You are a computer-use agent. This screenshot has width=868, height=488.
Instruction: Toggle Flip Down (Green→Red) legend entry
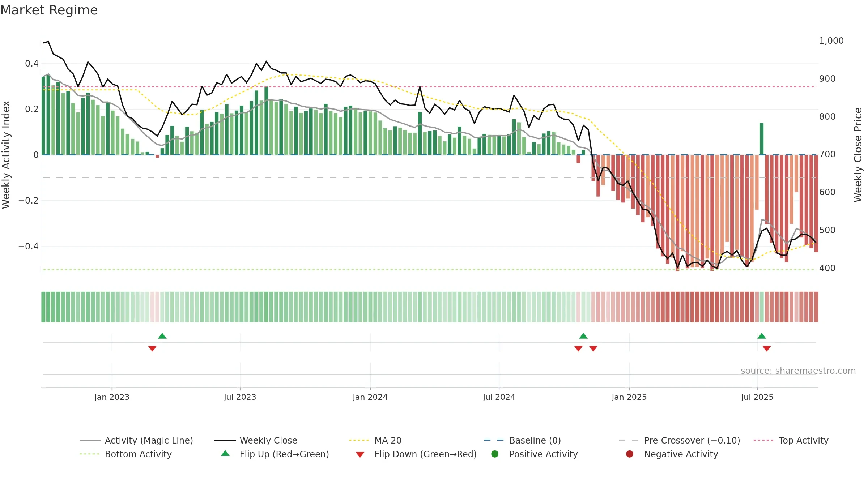click(416, 454)
